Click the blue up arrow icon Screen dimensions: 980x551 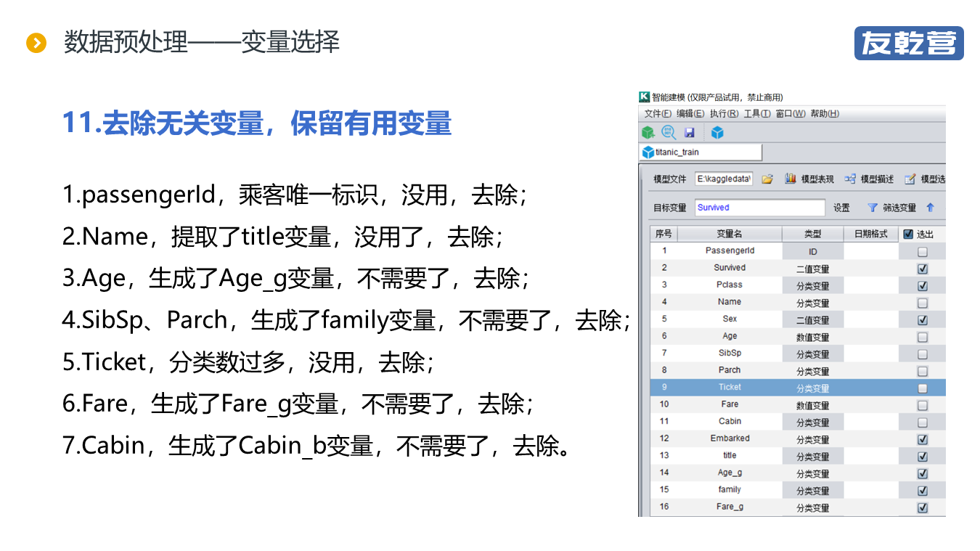coord(930,208)
